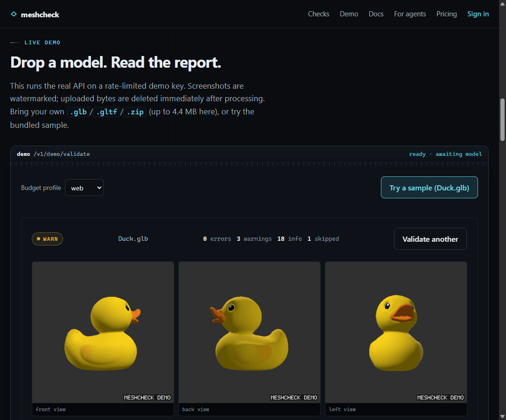Click the 1 skipped count
Screen dimensions: 506x420
pyautogui.click(x=323, y=239)
